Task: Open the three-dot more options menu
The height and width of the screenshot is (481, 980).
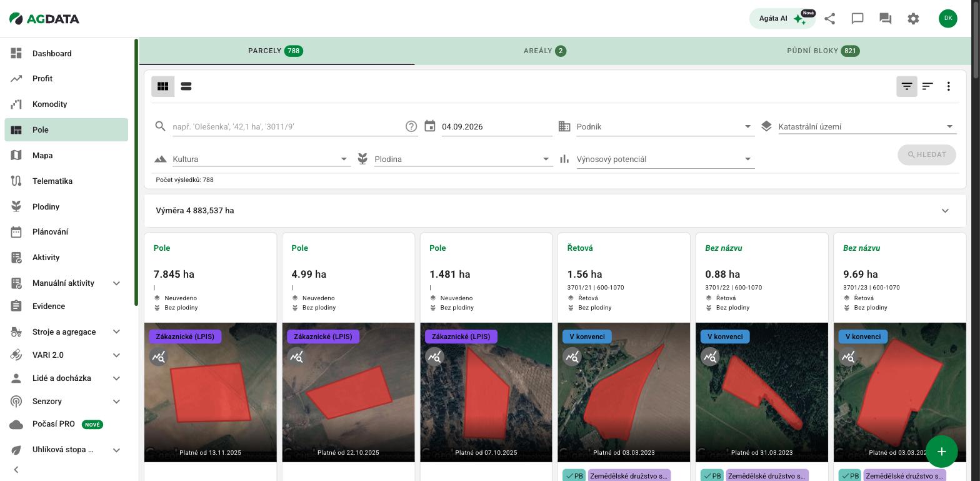Action: tap(949, 86)
